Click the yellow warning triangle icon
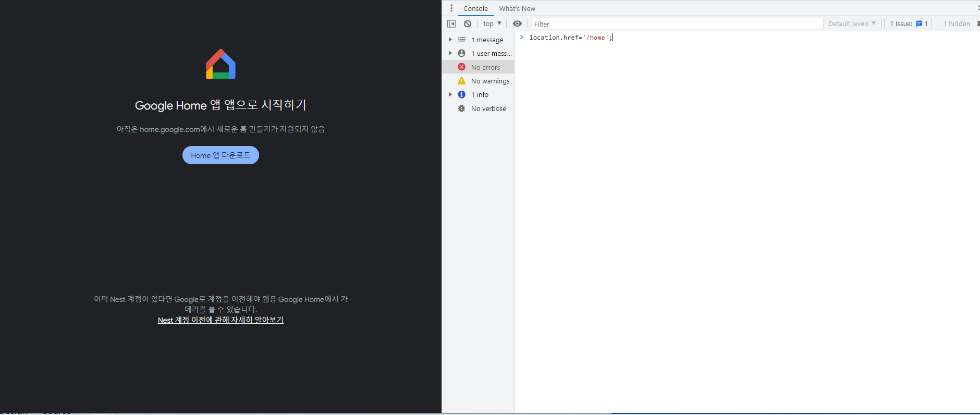 click(x=461, y=81)
